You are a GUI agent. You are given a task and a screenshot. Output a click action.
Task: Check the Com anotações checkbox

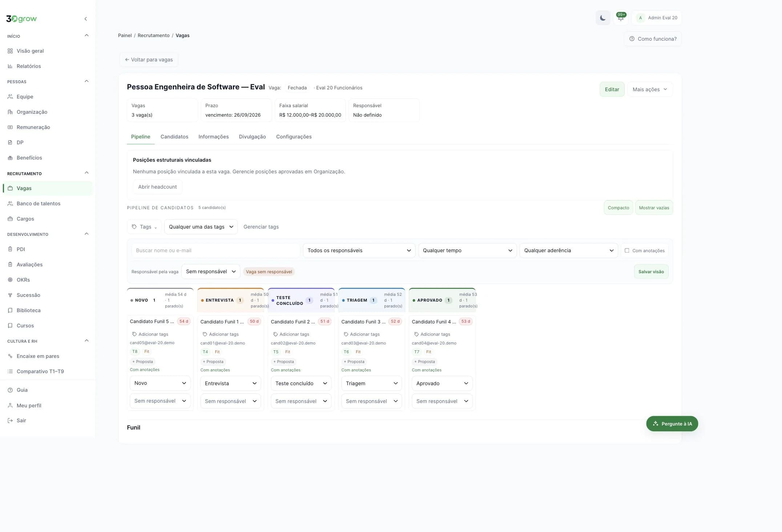pos(627,250)
